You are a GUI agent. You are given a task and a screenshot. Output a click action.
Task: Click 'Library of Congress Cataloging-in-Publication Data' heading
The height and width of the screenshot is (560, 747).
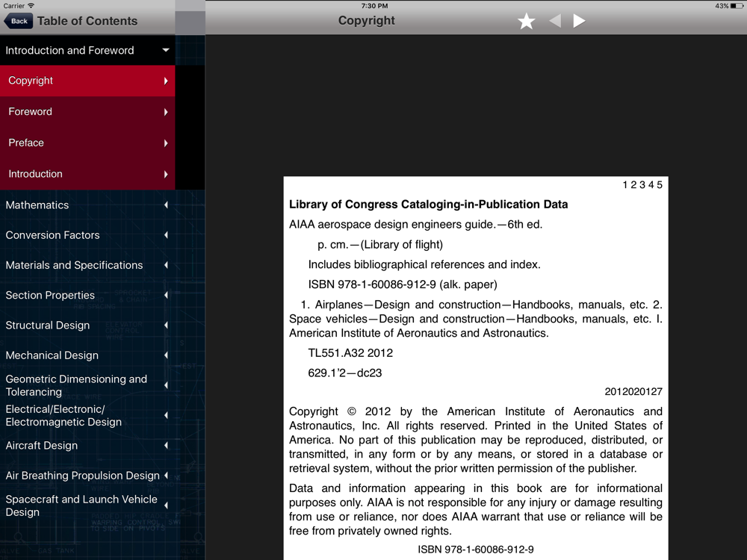[428, 205]
